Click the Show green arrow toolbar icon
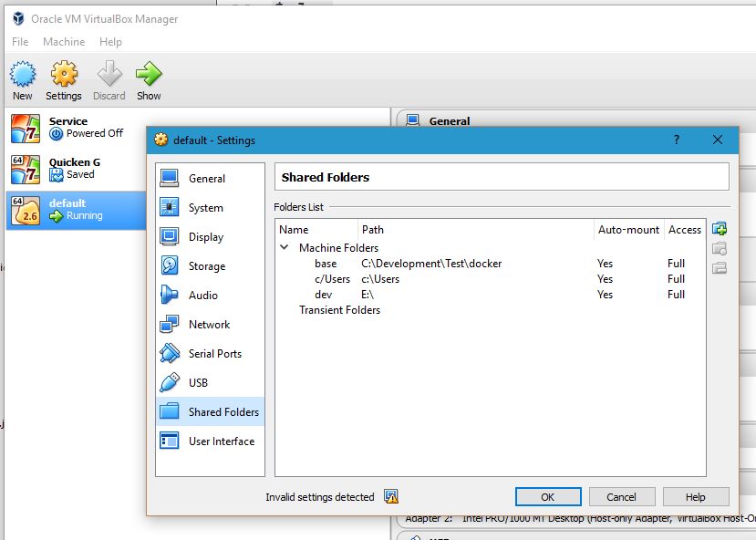Screen dimensions: 756x540 149,80
